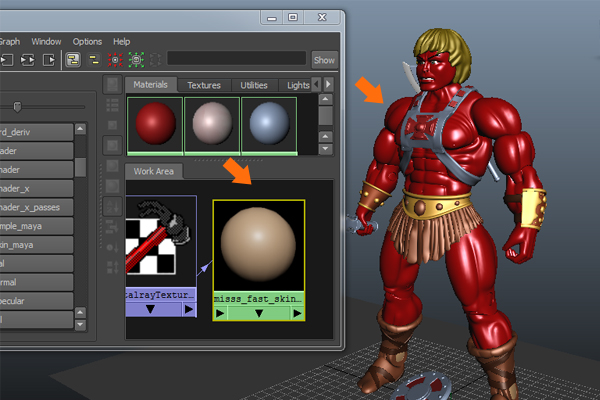Switch to the Utilities tab
The height and width of the screenshot is (400, 600).
pos(254,85)
